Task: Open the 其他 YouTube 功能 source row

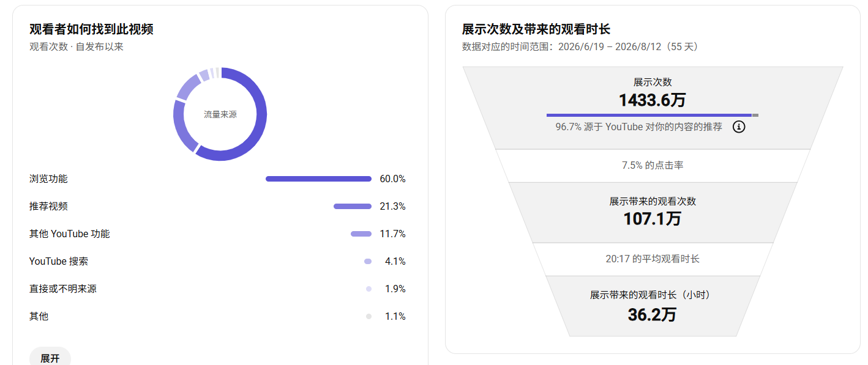Action: click(x=217, y=234)
